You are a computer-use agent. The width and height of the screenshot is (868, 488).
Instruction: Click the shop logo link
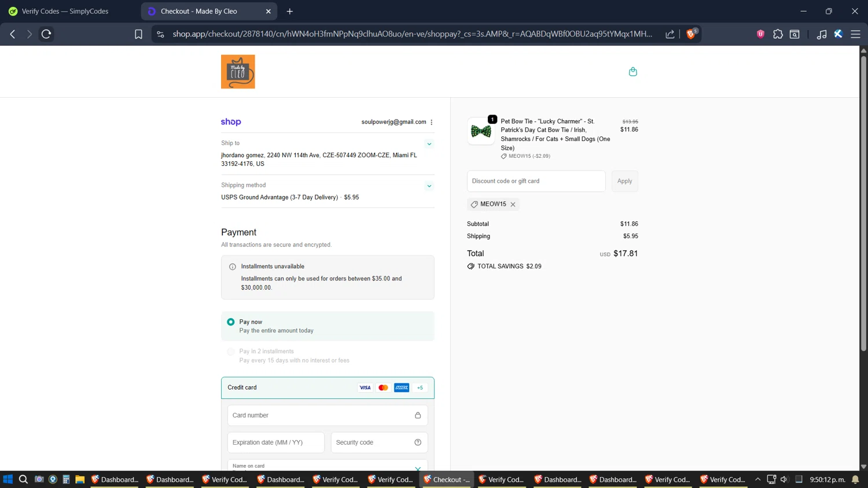[x=231, y=122]
